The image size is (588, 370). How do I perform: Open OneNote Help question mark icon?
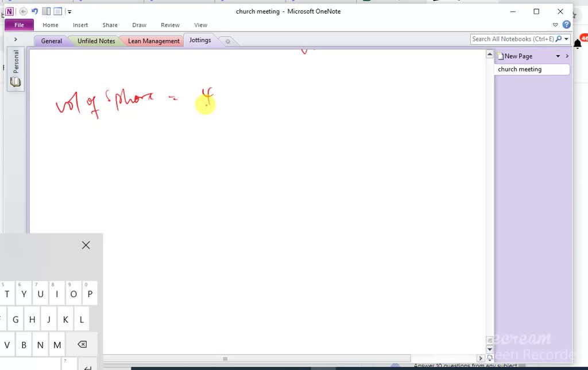(567, 25)
